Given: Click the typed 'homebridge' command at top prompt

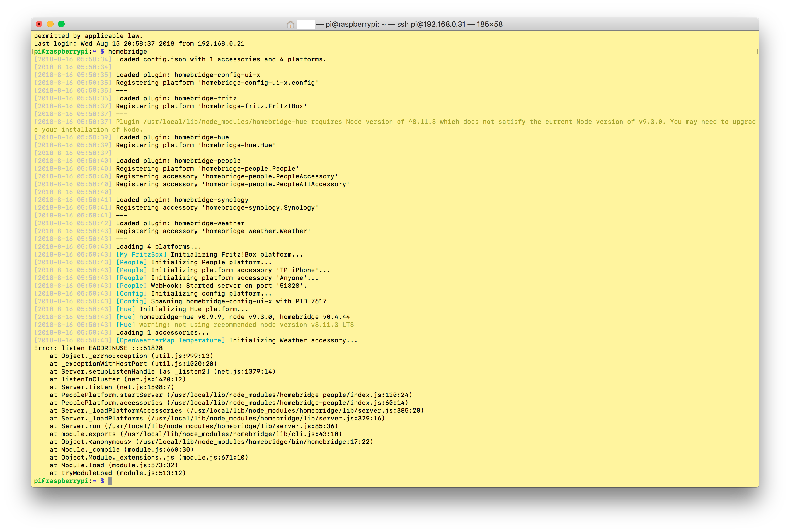Looking at the screenshot, I should [x=128, y=52].
